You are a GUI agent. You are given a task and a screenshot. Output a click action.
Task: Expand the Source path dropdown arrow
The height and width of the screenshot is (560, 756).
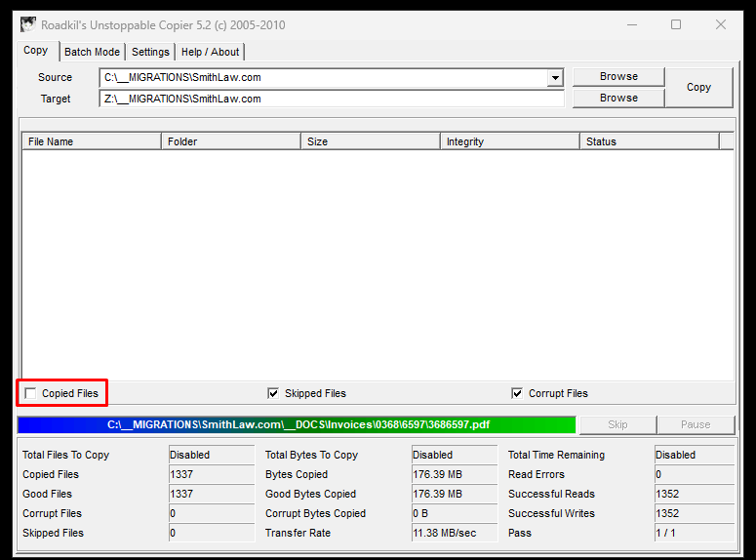pyautogui.click(x=555, y=78)
